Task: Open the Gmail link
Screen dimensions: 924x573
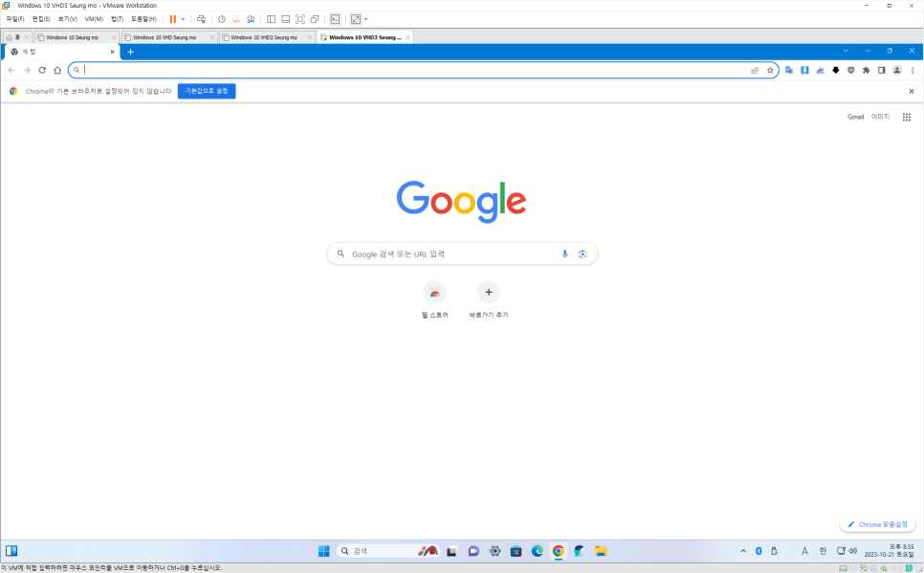Action: coord(856,117)
